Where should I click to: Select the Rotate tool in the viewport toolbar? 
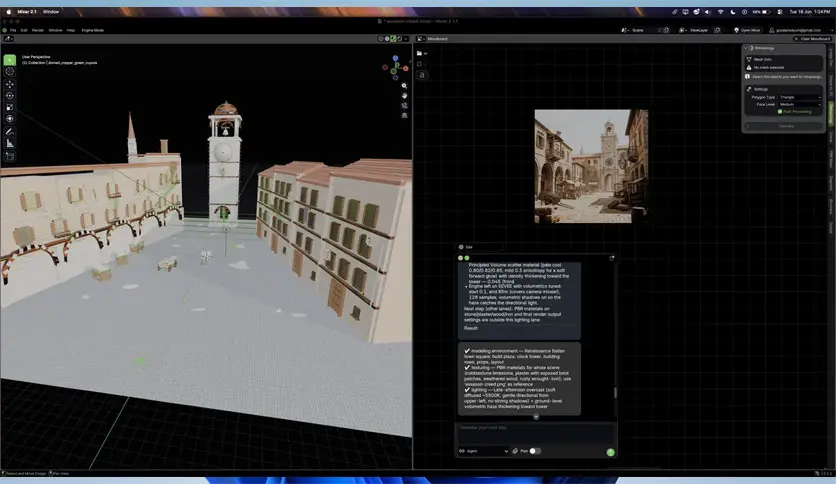click(x=10, y=96)
